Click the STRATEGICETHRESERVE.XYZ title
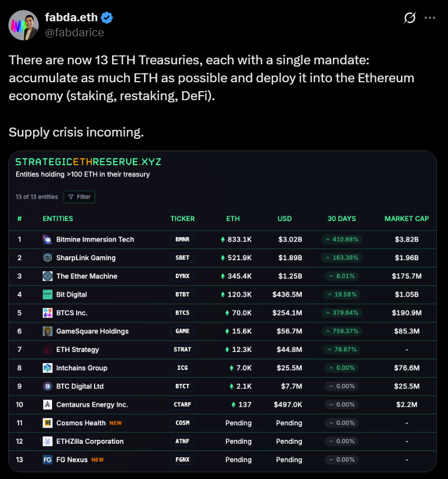 [88, 162]
